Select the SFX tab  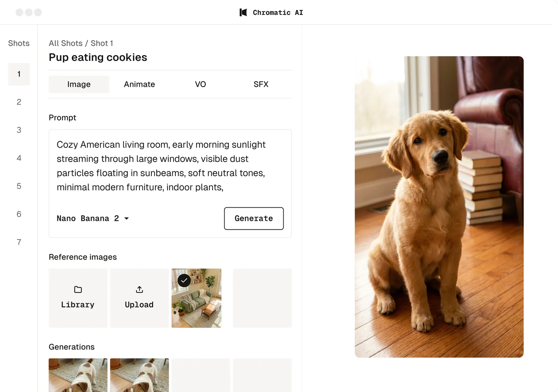tap(261, 85)
